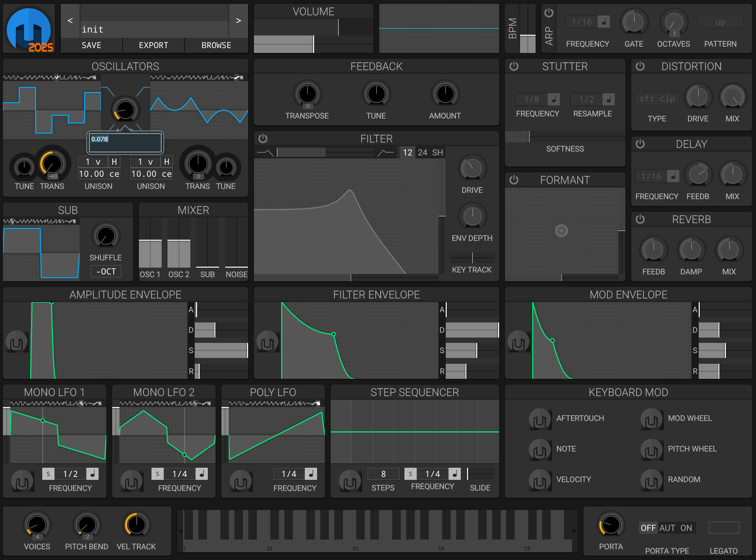Click the Helm 2025 logo icon
This screenshot has height=560, width=756.
click(30, 29)
